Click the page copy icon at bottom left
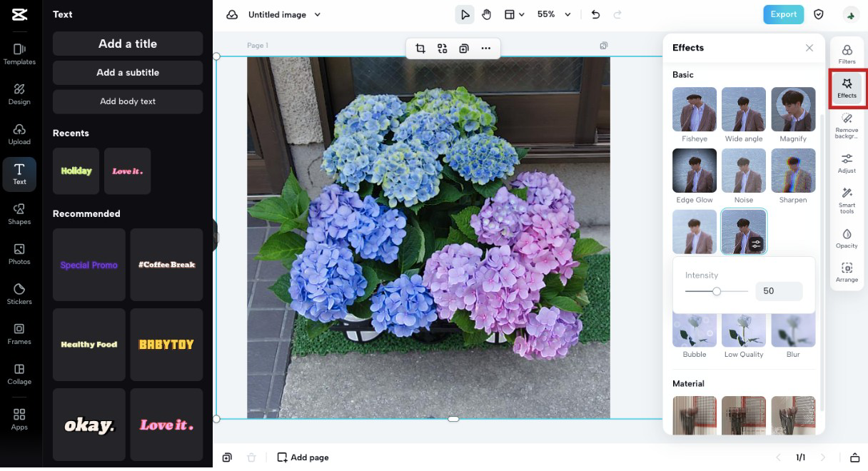The width and height of the screenshot is (868, 471). [227, 457]
